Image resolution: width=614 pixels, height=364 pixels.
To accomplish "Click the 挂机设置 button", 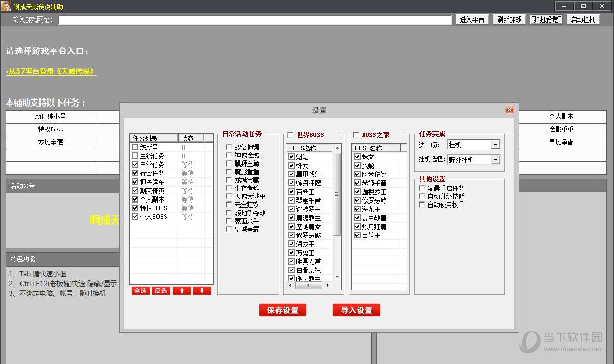I will coord(546,19).
